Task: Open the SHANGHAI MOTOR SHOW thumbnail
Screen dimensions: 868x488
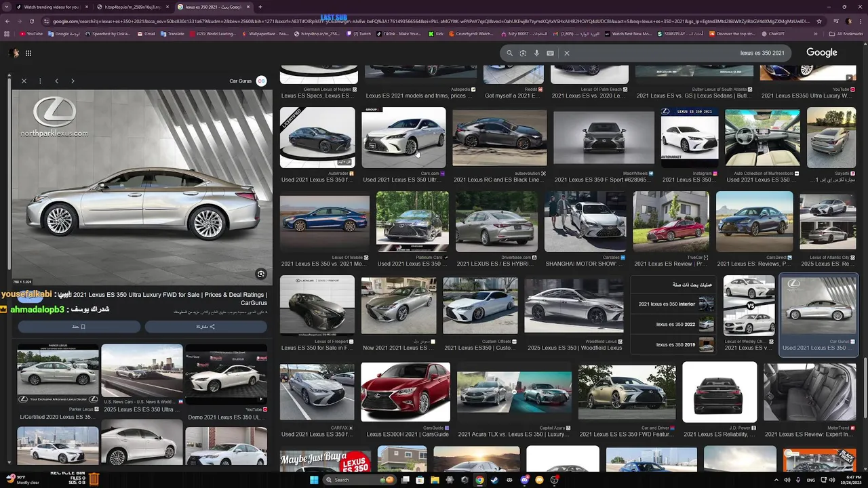Action: (x=585, y=222)
